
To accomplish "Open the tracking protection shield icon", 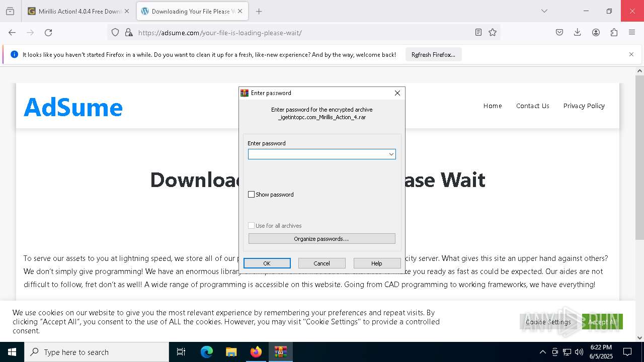I will coord(115,33).
